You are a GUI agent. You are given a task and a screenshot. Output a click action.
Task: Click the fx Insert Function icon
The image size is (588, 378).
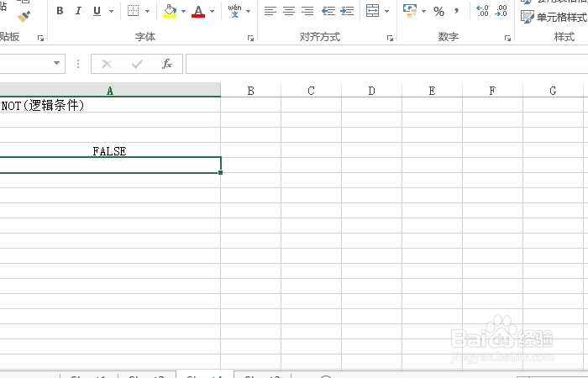point(167,64)
